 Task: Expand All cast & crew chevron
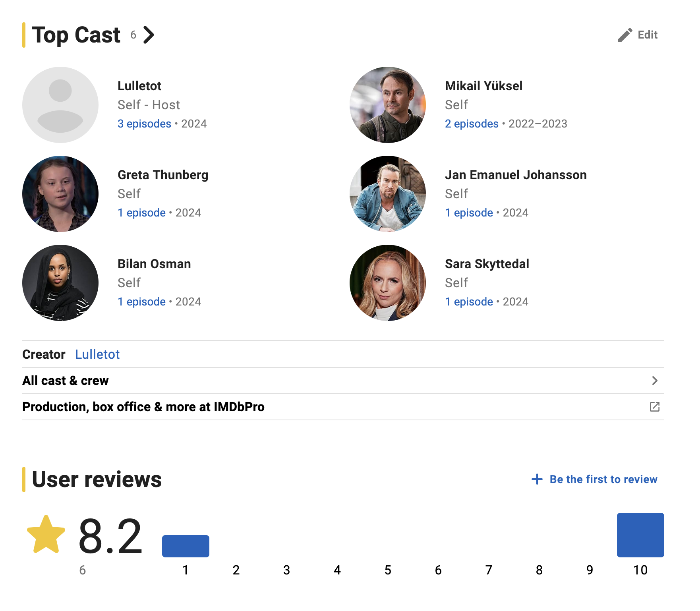click(655, 381)
